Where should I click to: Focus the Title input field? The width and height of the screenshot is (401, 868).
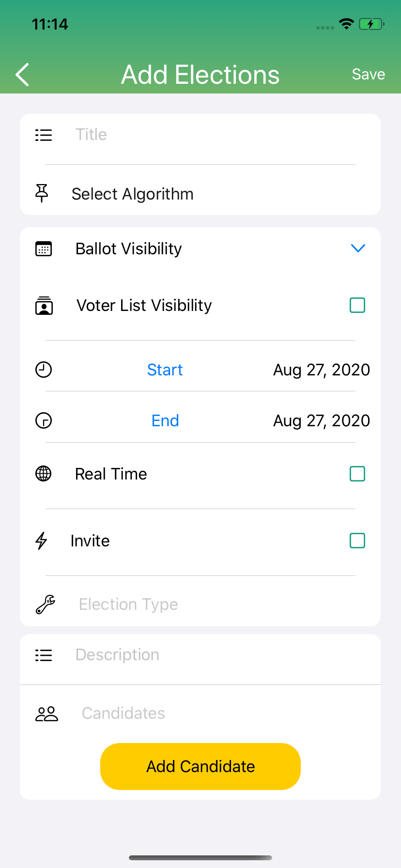coord(213,135)
